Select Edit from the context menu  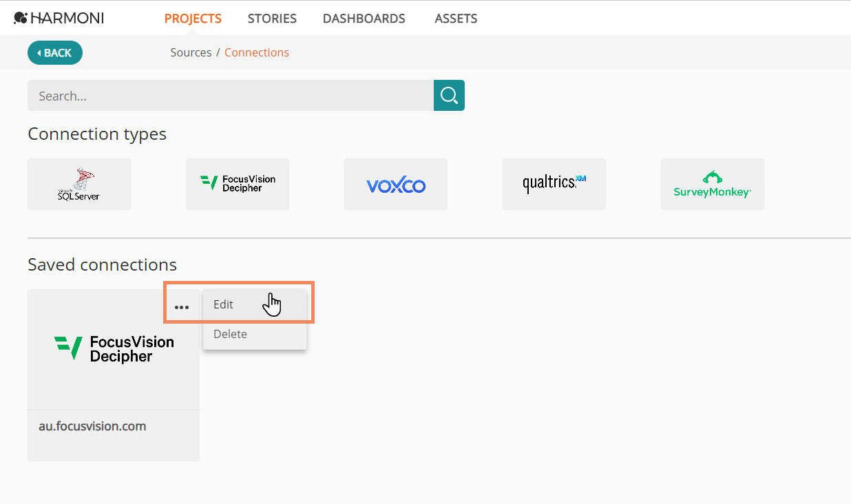pos(255,304)
